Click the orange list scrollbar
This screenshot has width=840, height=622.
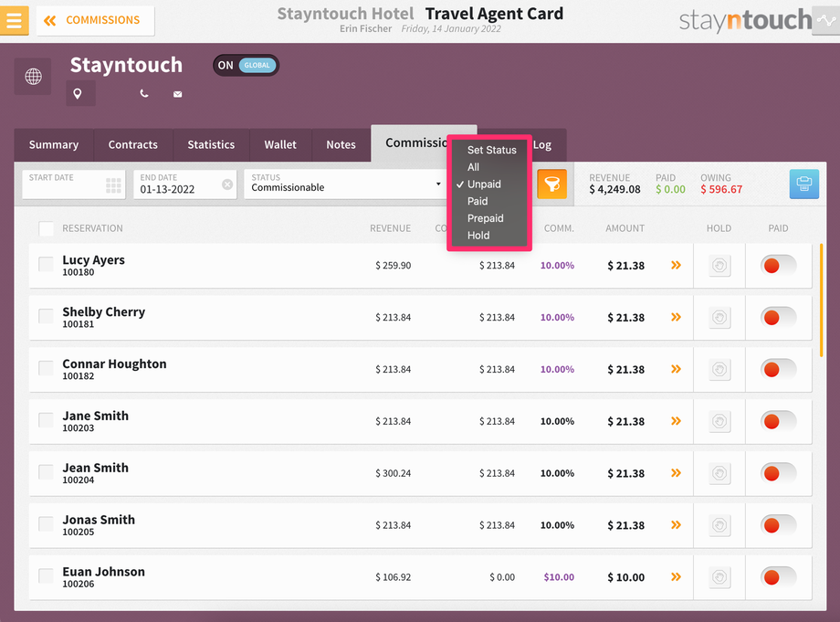(x=821, y=300)
